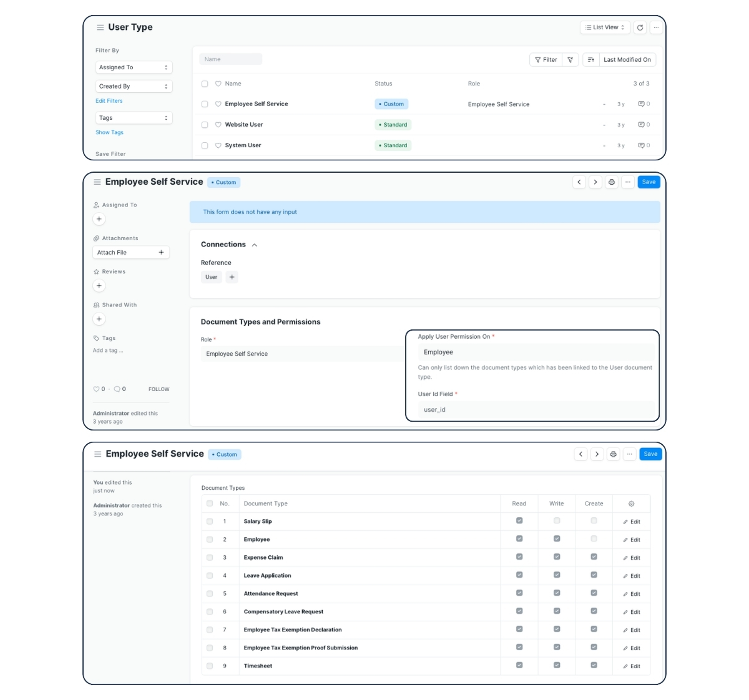Open the three-dots menu in User Type header
Viewport: 749px width, 700px height.
pyautogui.click(x=656, y=27)
